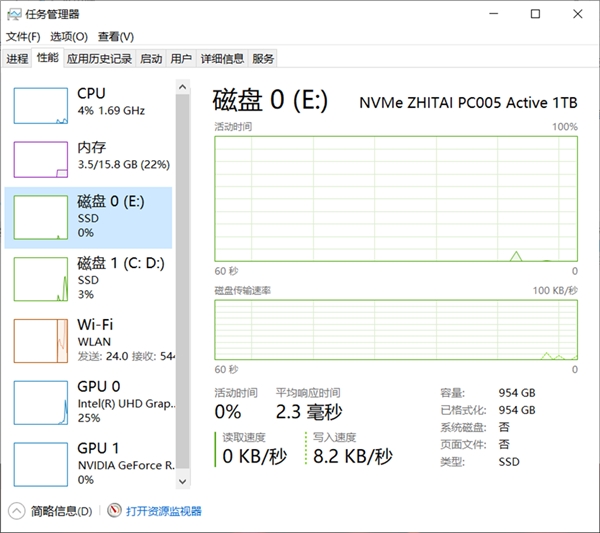Go to the 用户 tab
The width and height of the screenshot is (600, 533).
[x=181, y=59]
